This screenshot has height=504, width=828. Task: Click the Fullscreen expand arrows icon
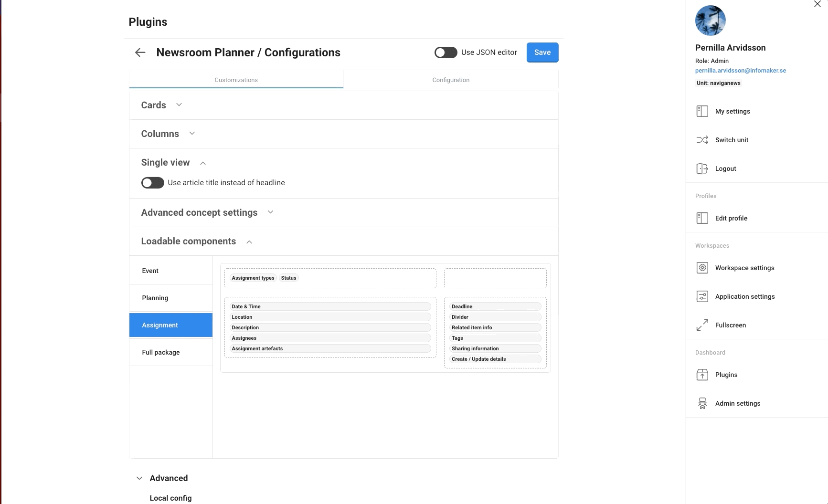[x=702, y=325]
